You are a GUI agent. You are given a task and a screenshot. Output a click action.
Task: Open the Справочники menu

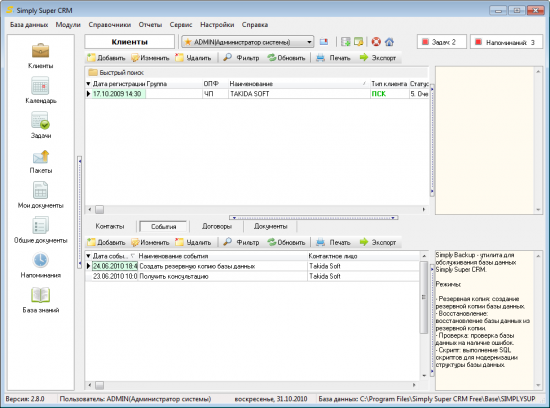[110, 25]
